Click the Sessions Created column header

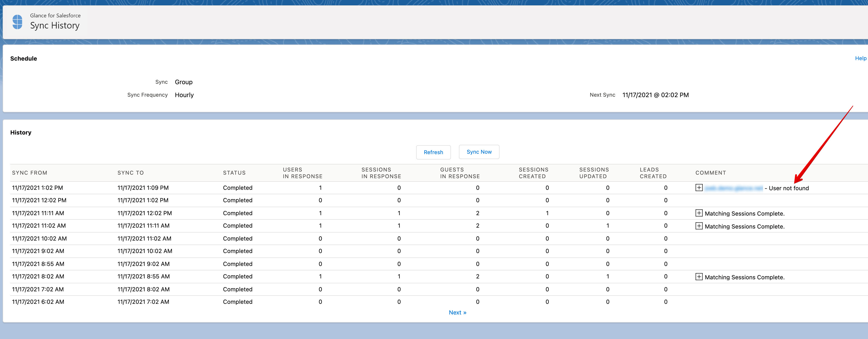533,173
